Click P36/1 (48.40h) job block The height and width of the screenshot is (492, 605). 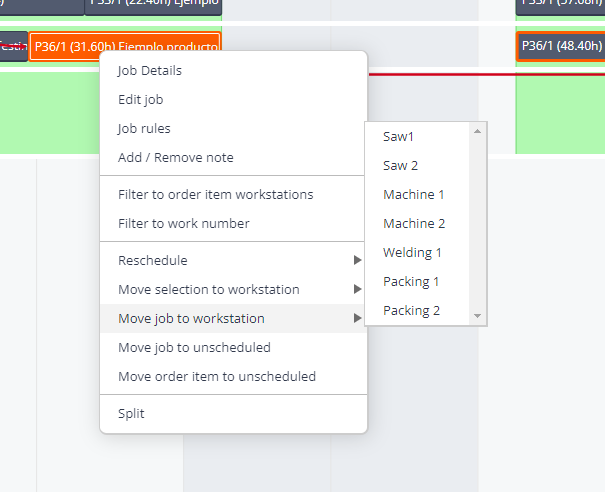(x=561, y=46)
